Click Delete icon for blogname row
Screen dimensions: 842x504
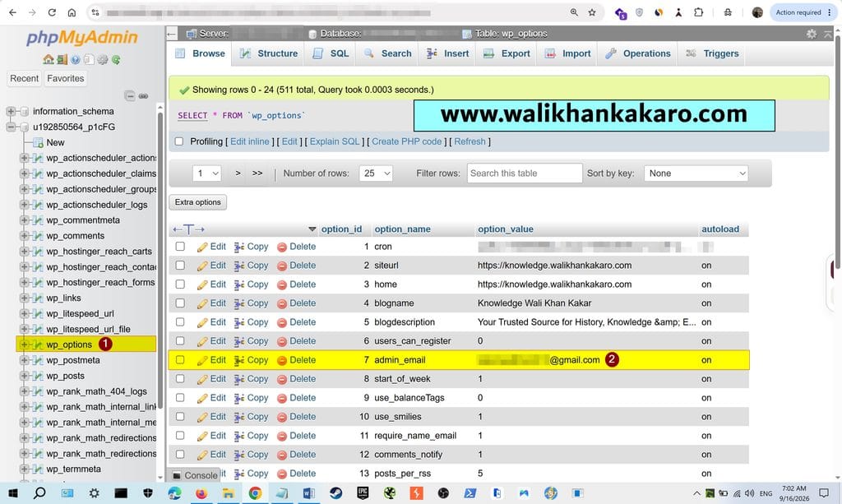282,303
